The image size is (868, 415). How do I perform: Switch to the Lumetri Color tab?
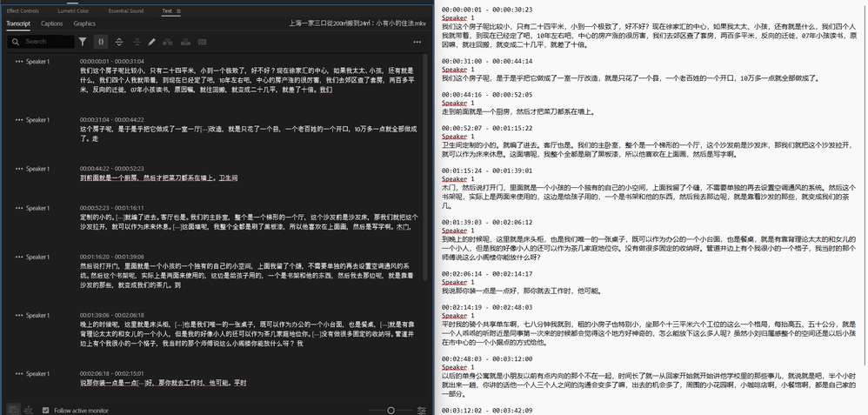(73, 11)
